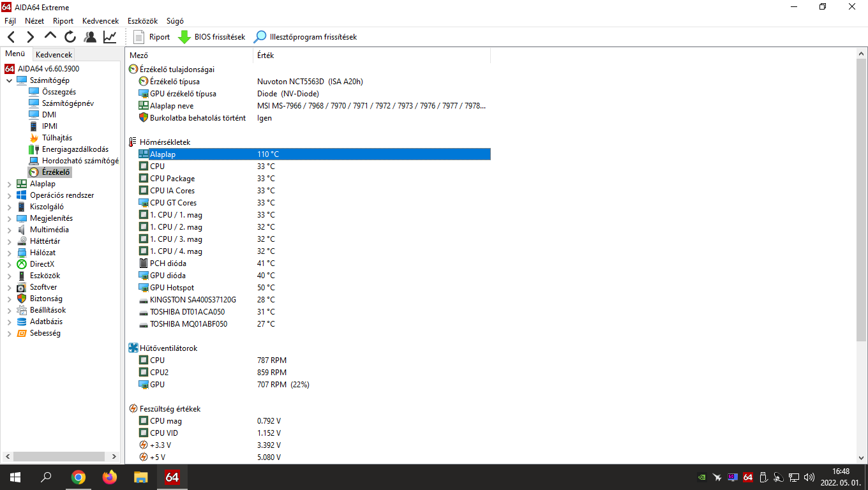
Task: Select the KINGSTON SA400S37120G row
Action: coord(314,299)
